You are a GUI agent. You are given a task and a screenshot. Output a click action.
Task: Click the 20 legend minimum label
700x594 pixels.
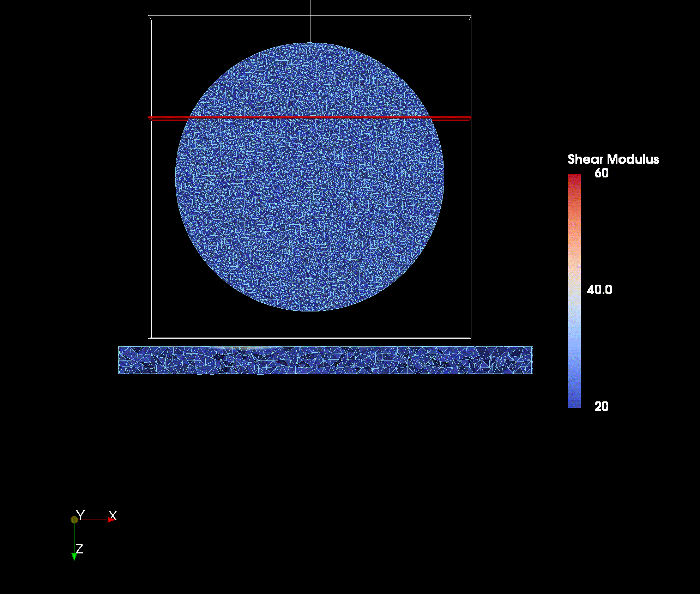click(602, 406)
